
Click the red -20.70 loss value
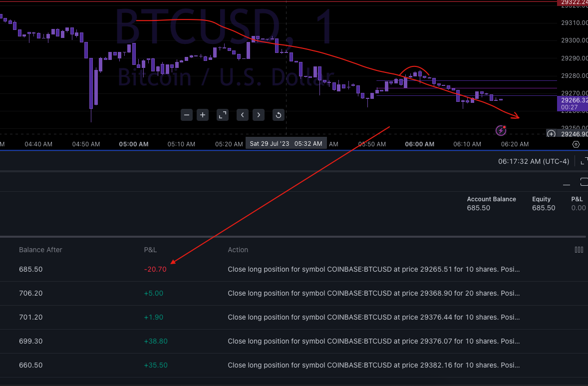155,269
